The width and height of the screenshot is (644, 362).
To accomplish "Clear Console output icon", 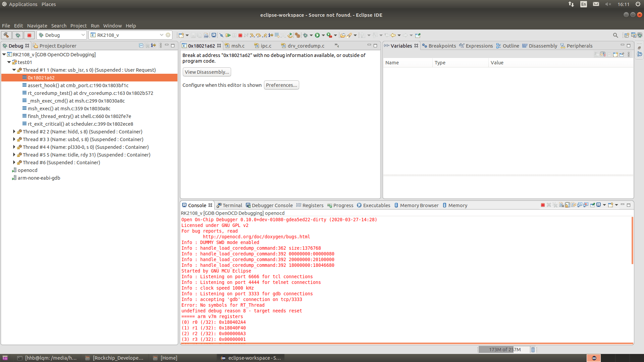I will [x=561, y=205].
